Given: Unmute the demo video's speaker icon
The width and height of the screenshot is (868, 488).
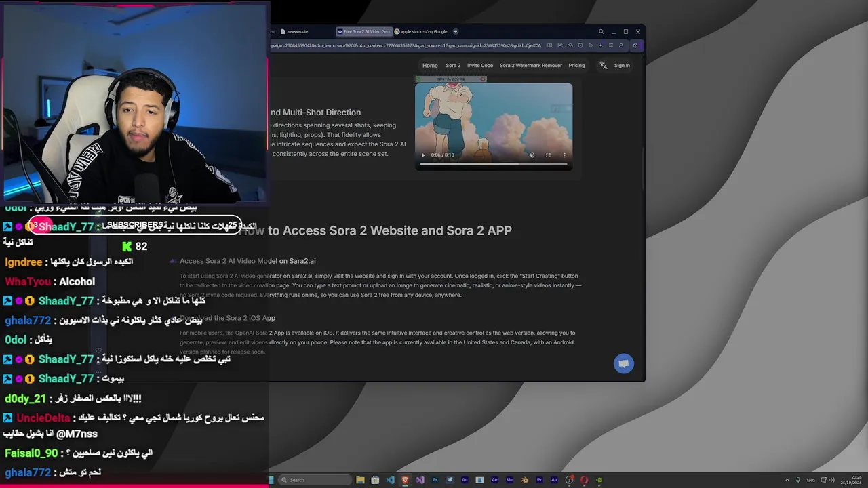Looking at the screenshot, I should click(x=532, y=155).
